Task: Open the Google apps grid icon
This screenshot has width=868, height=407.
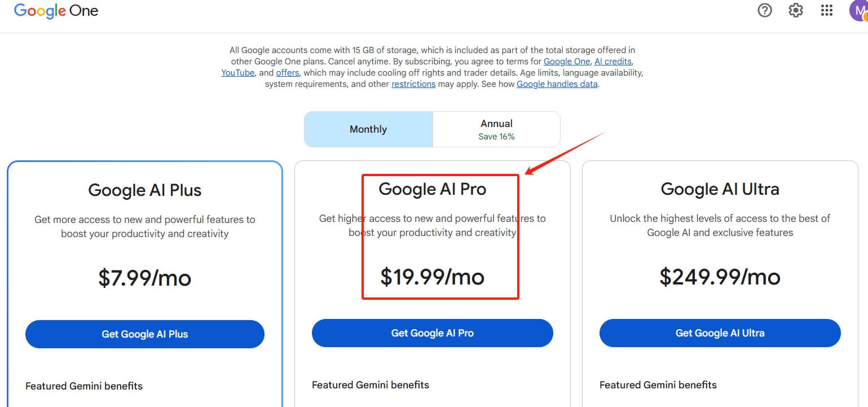Action: pos(826,10)
